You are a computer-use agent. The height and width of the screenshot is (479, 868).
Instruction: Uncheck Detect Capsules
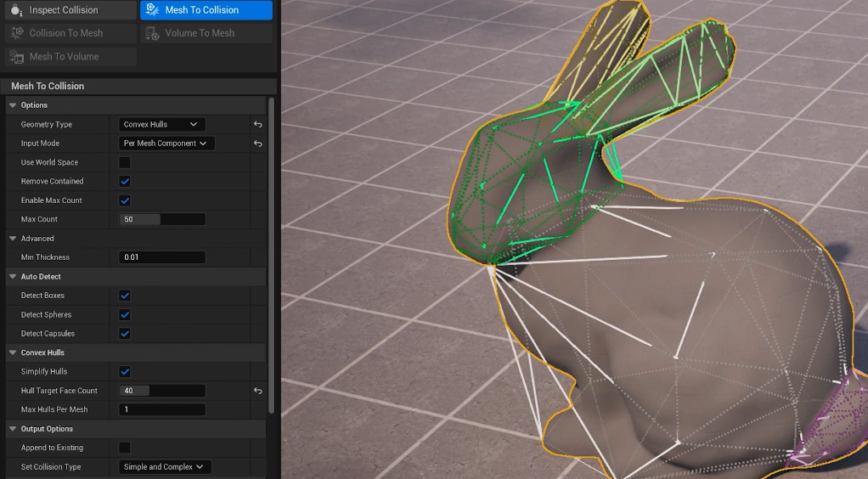(125, 334)
